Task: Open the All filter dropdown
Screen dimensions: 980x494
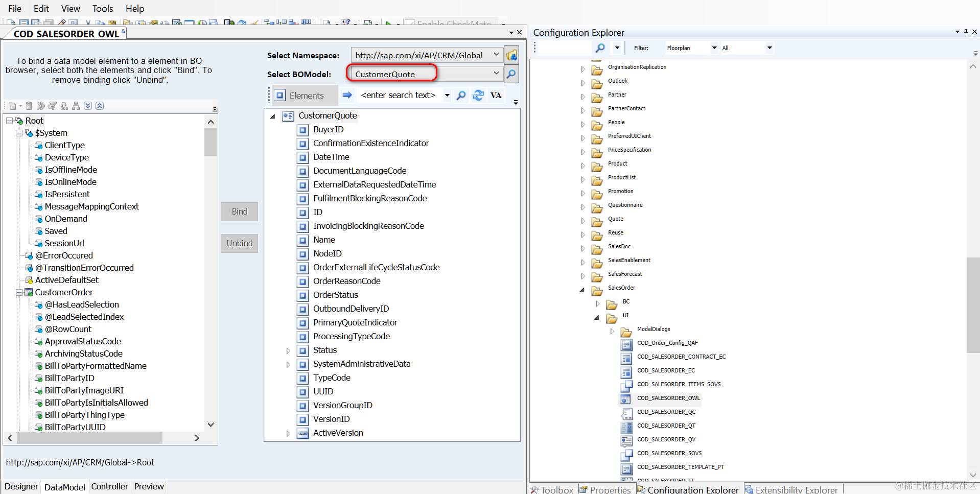Action: [x=769, y=48]
